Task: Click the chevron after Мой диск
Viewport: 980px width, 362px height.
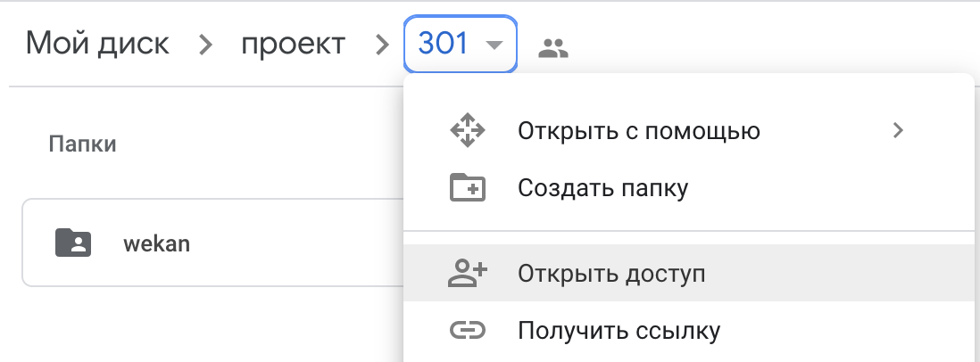Action: (x=205, y=45)
